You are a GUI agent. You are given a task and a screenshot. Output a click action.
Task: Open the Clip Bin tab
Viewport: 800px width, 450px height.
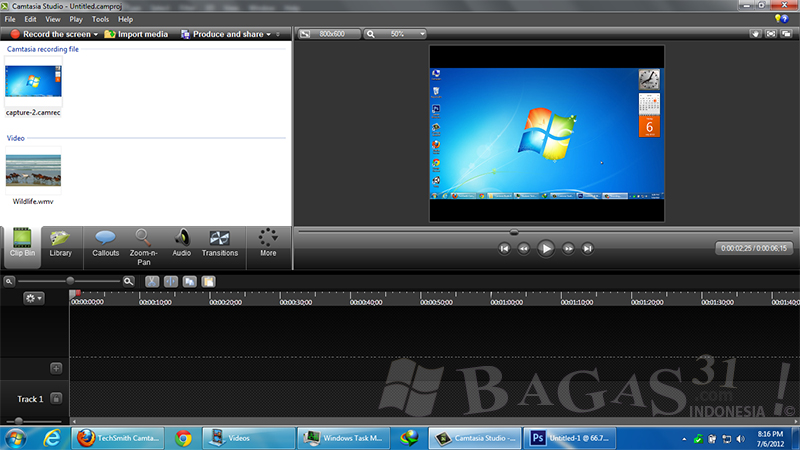coord(22,247)
